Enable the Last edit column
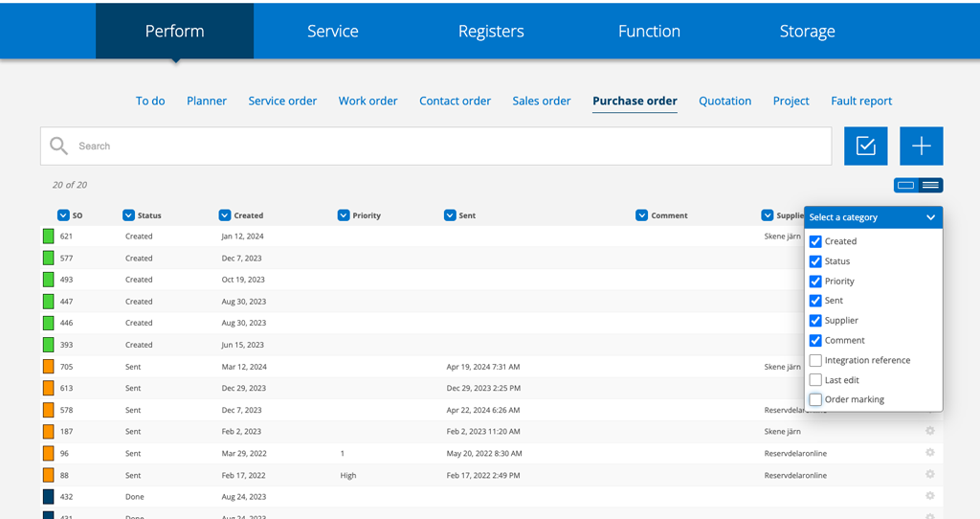This screenshot has height=519, width=980. (x=815, y=380)
